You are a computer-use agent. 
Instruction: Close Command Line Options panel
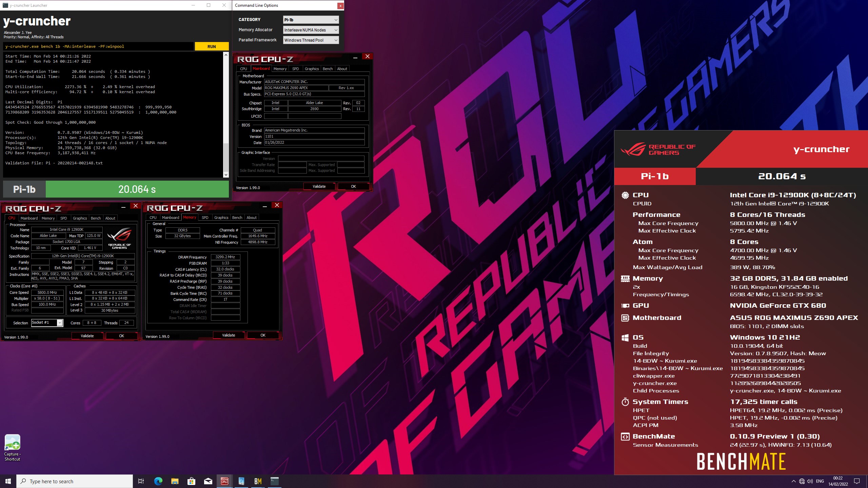[340, 5]
